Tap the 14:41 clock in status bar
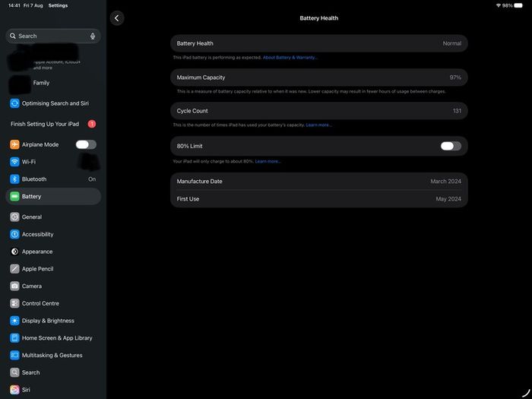Screen dimensions: 532x399 [14, 5]
